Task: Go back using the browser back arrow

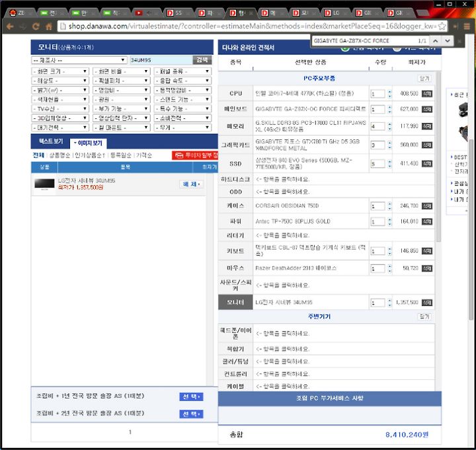Action: coord(10,26)
